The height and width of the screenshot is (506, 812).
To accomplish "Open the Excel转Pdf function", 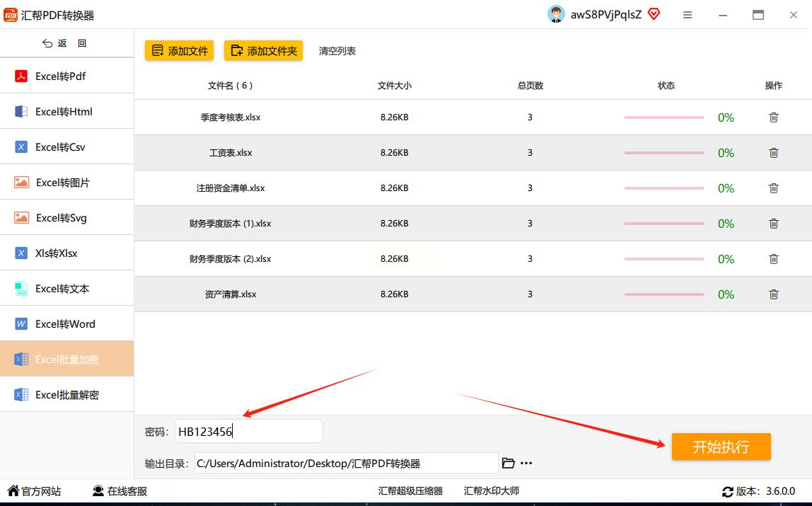I will 66,76.
